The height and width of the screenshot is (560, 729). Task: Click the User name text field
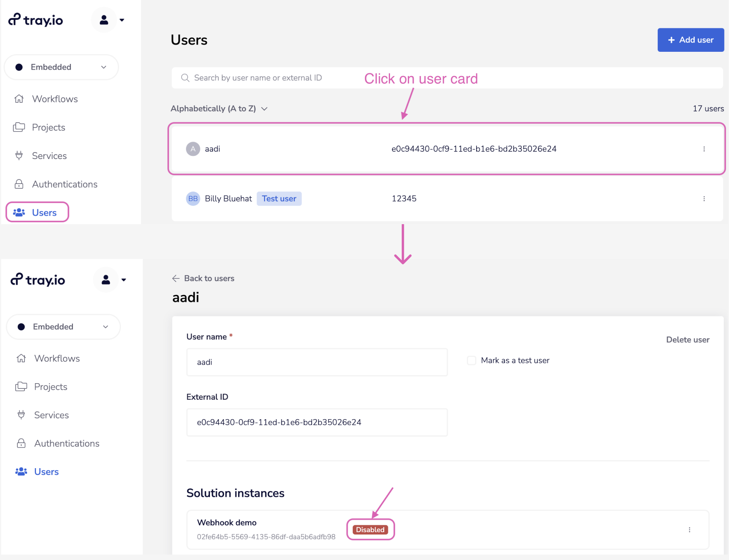point(317,362)
